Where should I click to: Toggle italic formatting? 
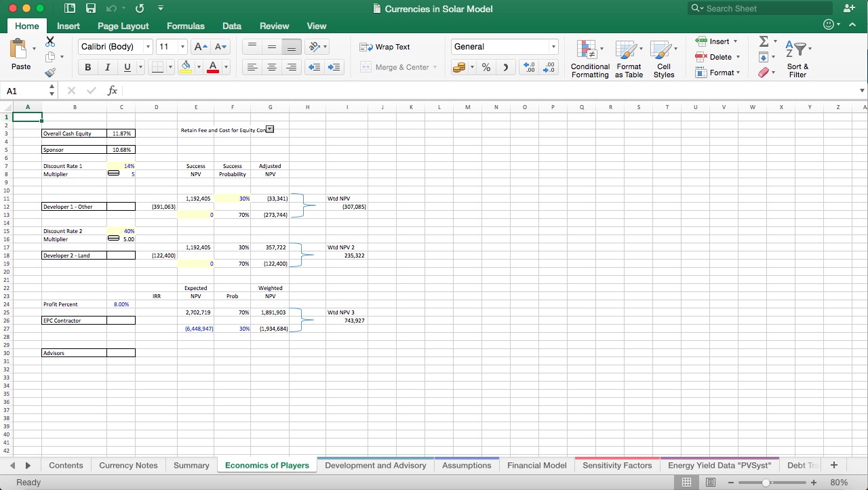coord(107,67)
